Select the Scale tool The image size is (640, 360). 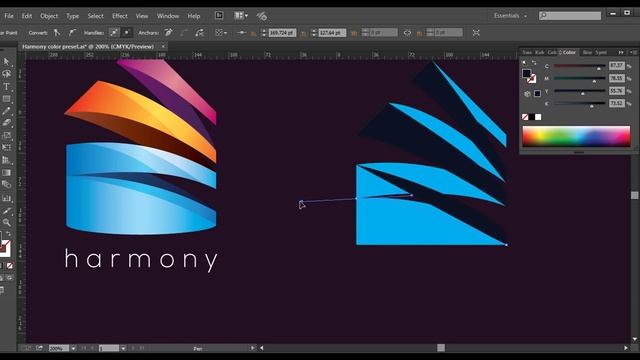tap(6, 135)
